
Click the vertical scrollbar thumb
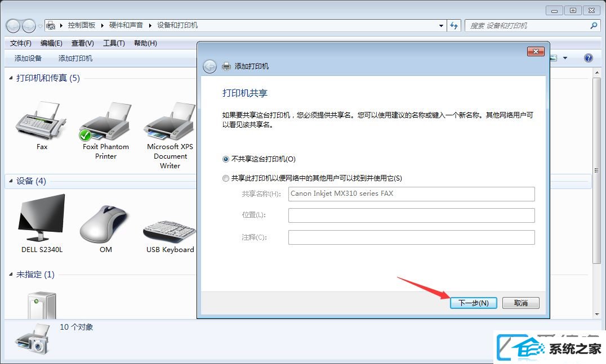[x=596, y=170]
